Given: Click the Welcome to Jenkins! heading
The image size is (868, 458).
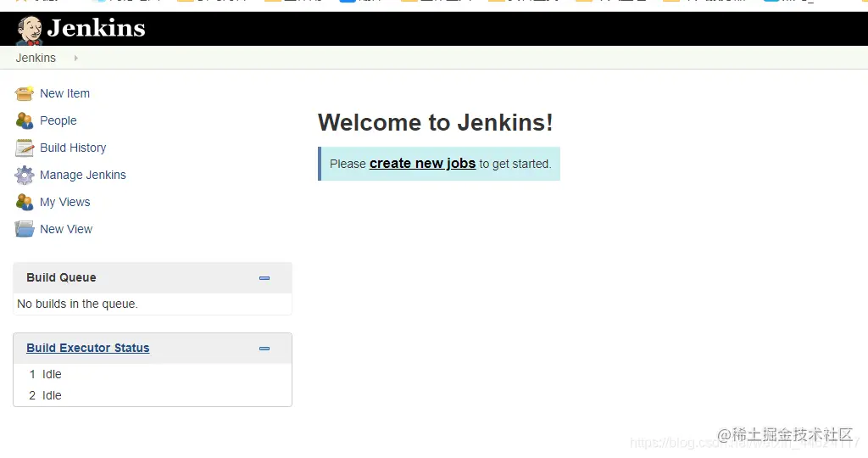Looking at the screenshot, I should (x=435, y=122).
